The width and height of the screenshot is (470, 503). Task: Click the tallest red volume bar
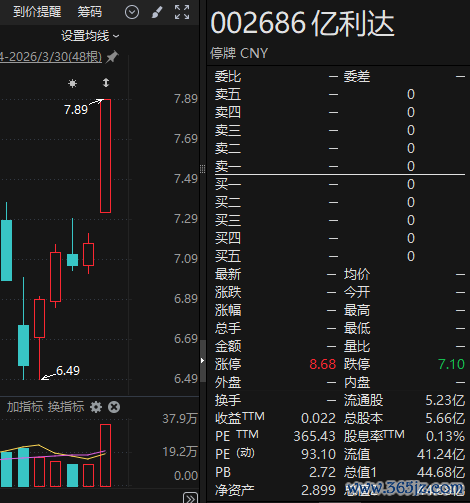coord(105,455)
